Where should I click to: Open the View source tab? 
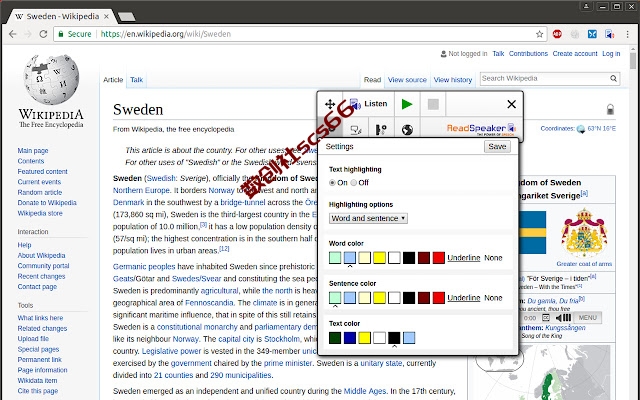pos(407,80)
